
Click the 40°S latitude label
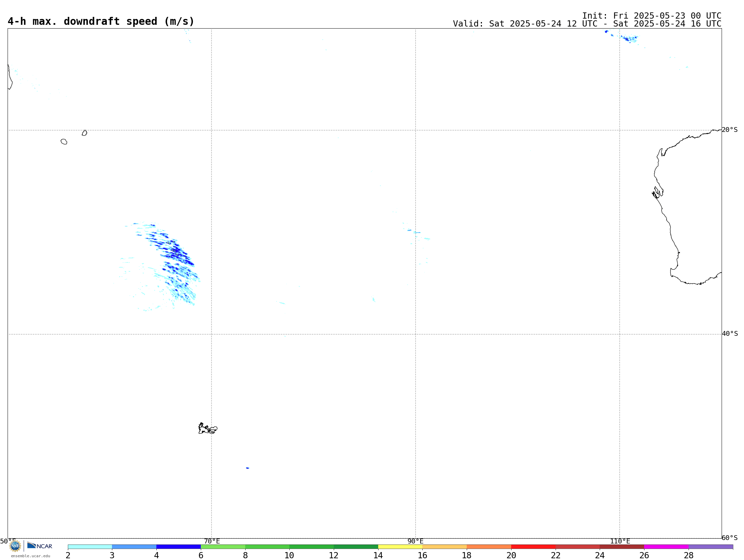pos(730,334)
